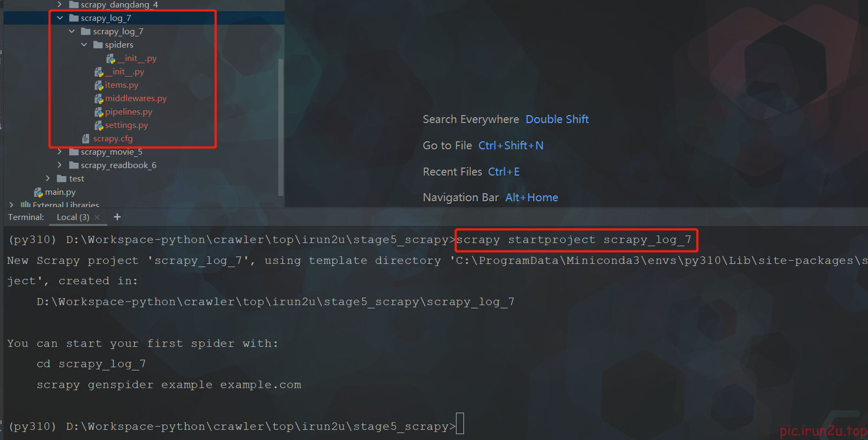Select the nested scrapy_log_7 package folder

point(118,32)
